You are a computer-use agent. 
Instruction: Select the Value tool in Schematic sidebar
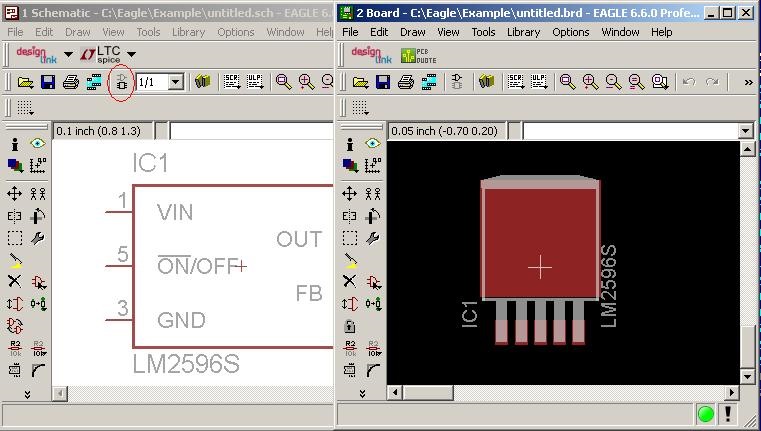point(38,348)
